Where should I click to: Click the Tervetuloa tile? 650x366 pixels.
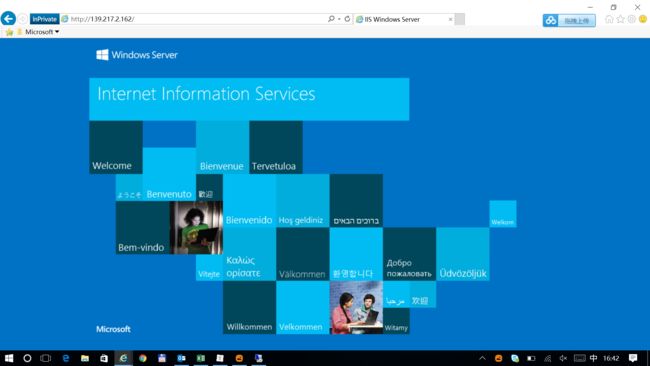tap(276, 147)
